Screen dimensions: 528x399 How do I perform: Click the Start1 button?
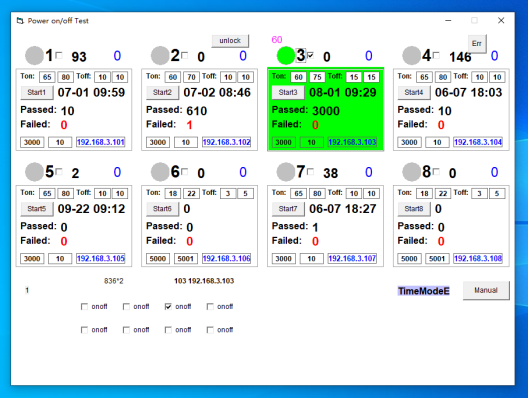pyautogui.click(x=37, y=92)
